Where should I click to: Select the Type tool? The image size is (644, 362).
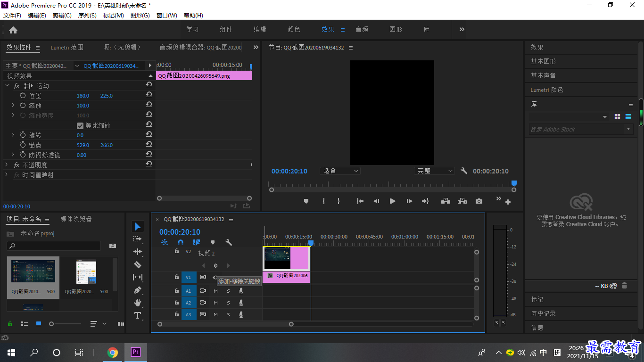(x=138, y=315)
